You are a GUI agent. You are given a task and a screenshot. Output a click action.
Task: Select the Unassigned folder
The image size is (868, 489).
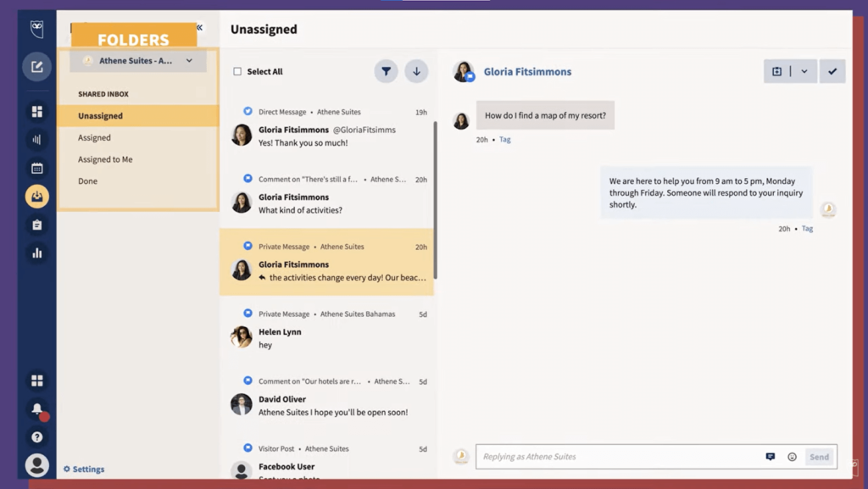138,115
